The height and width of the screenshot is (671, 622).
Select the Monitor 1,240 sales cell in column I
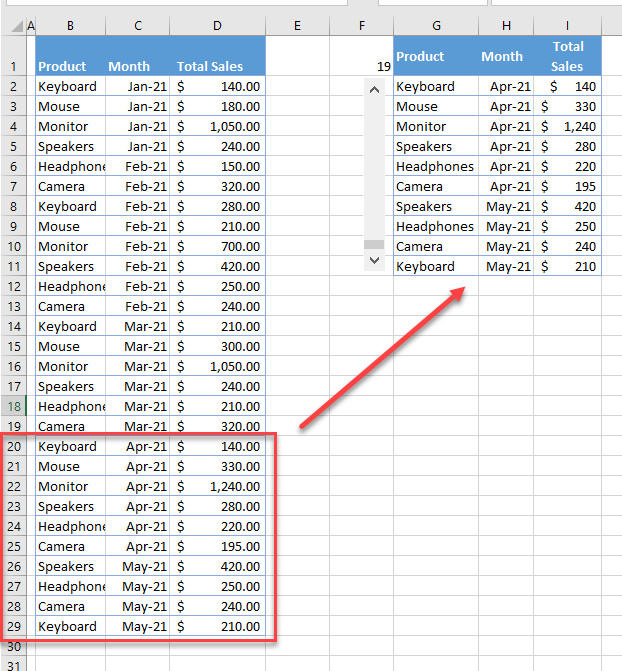567,126
